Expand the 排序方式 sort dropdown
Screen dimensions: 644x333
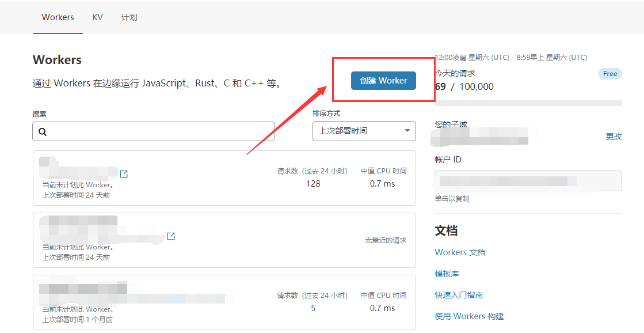(364, 131)
